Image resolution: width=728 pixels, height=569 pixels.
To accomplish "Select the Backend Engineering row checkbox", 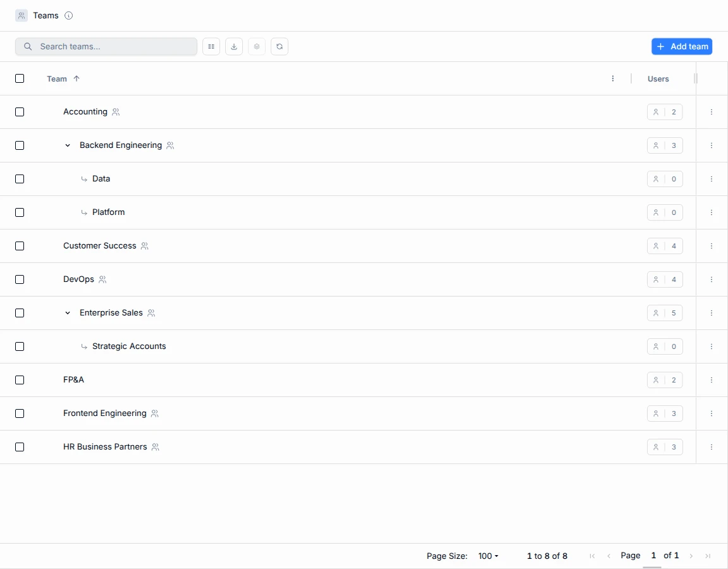I will coord(20,145).
